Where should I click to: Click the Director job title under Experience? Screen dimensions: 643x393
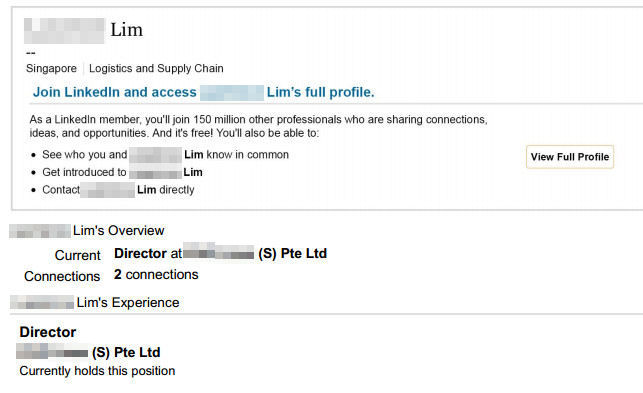[x=48, y=332]
